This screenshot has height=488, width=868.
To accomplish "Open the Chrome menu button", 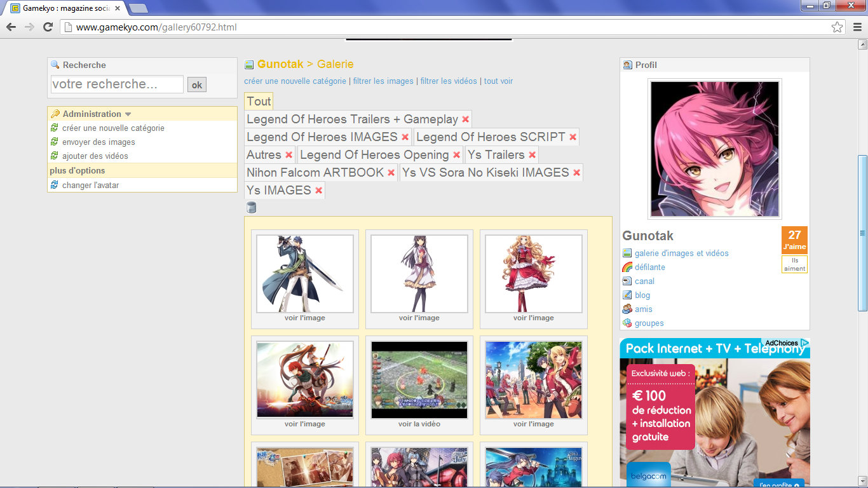I will (x=858, y=27).
